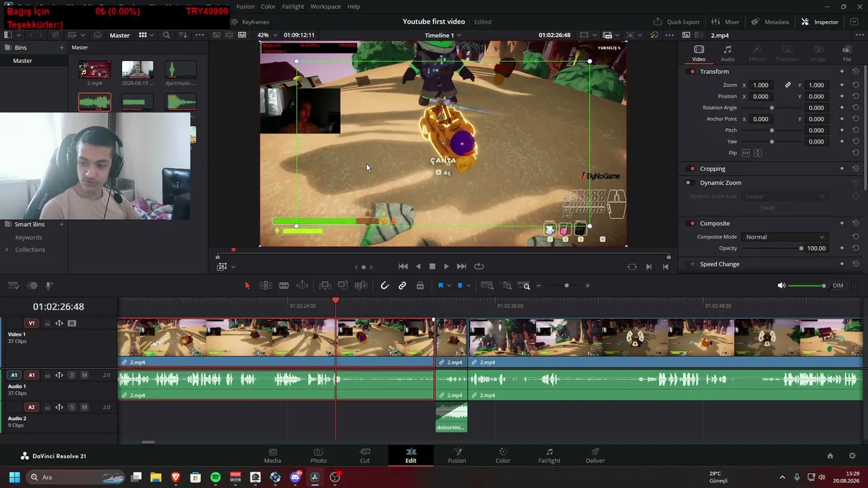This screenshot has height=488, width=868.
Task: Mute the Audio 1 track
Action: click(x=84, y=375)
